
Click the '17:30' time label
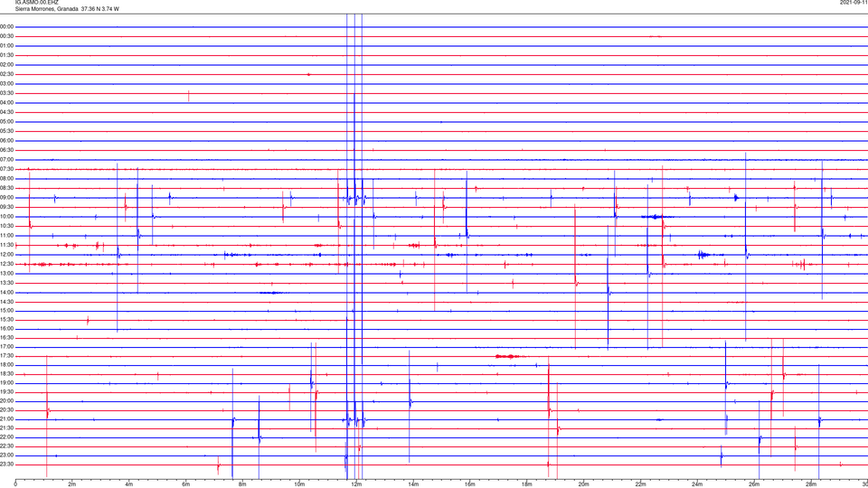[7, 356]
